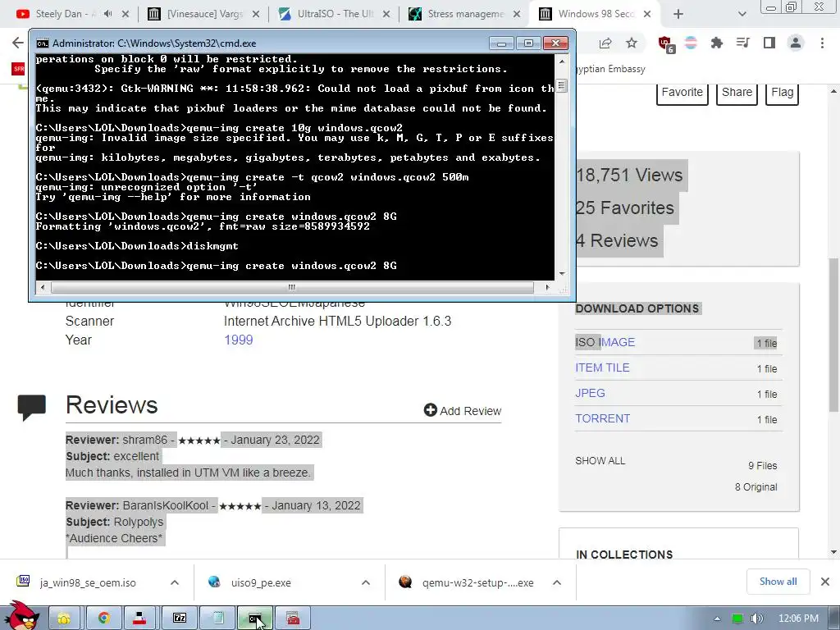Open the volume speaker tray icon
This screenshot has width=840, height=630.
(x=756, y=619)
